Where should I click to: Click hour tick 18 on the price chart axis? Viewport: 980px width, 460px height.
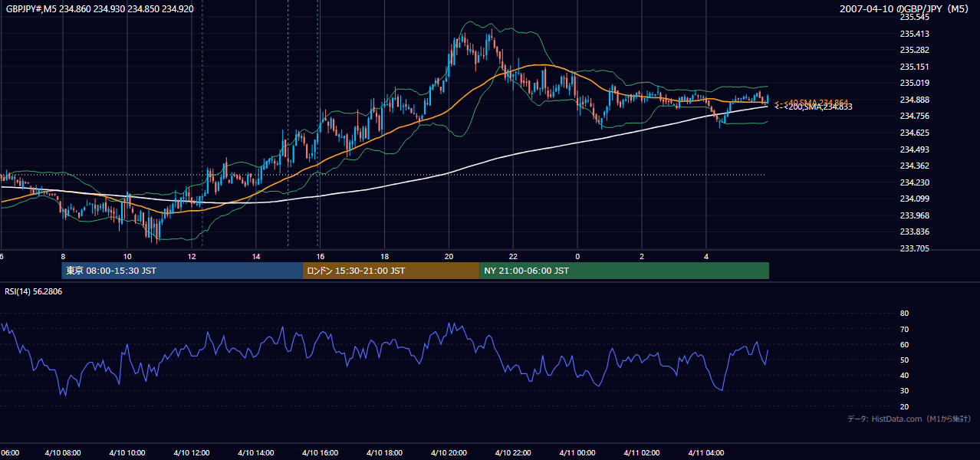coord(385,256)
